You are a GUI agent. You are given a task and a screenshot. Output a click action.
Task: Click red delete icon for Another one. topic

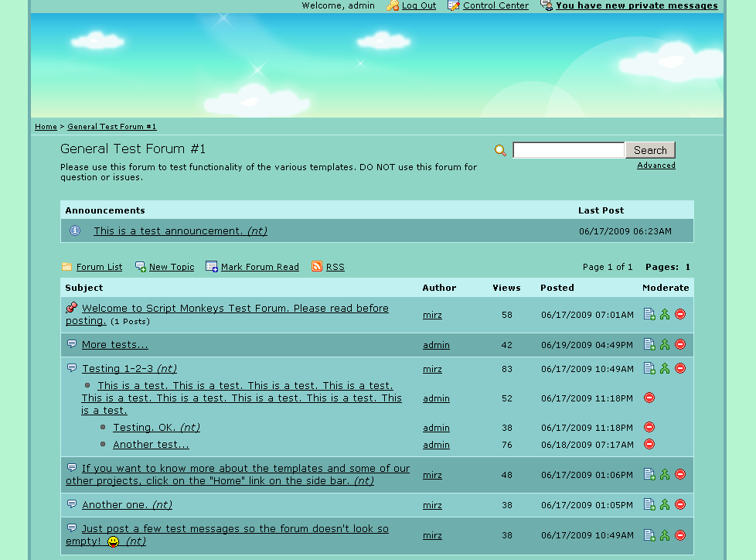click(x=680, y=504)
